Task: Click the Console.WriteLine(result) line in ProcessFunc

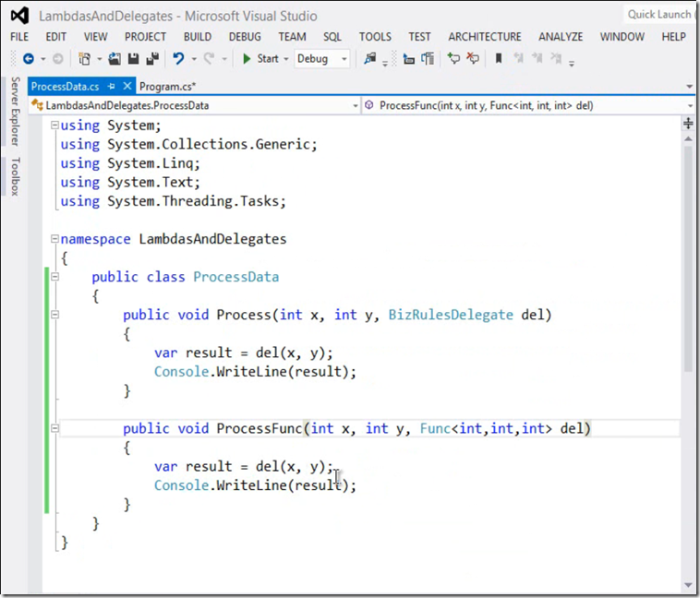Action: click(x=255, y=485)
